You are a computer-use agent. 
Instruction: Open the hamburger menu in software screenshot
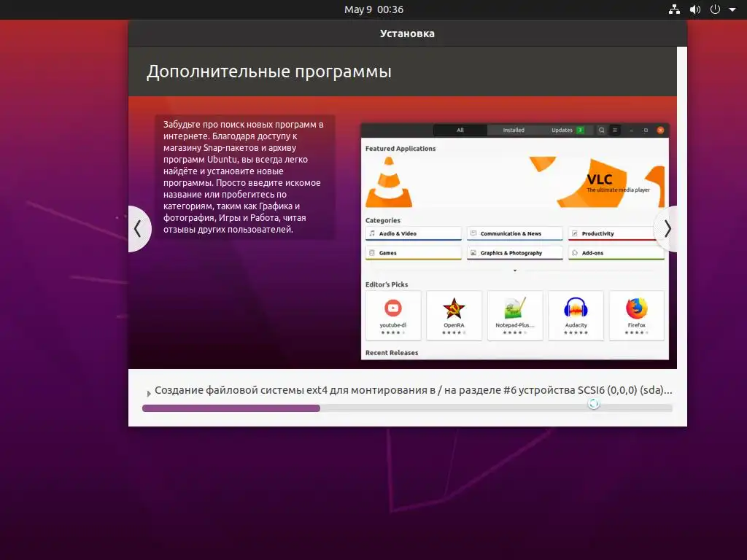[x=615, y=130]
